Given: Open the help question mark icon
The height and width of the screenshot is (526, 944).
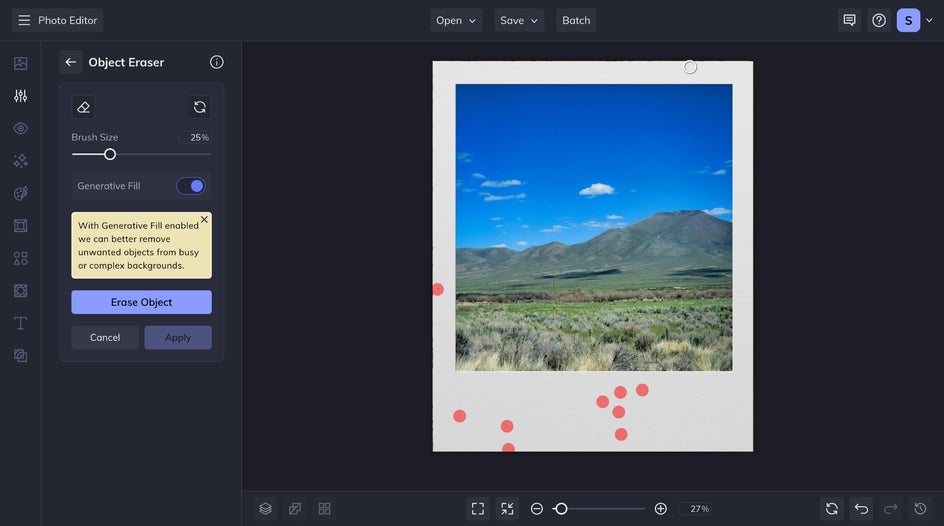Looking at the screenshot, I should (879, 20).
